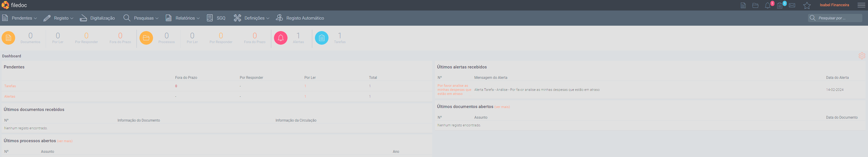Click the Digitalização scanner icon
The height and width of the screenshot is (157, 868).
[83, 18]
